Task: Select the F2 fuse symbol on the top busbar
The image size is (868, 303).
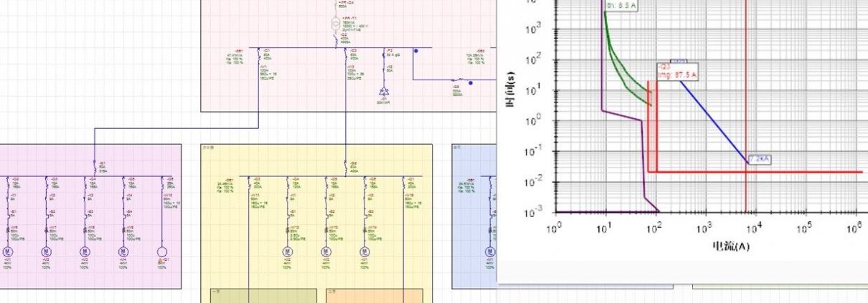Action: [384, 54]
